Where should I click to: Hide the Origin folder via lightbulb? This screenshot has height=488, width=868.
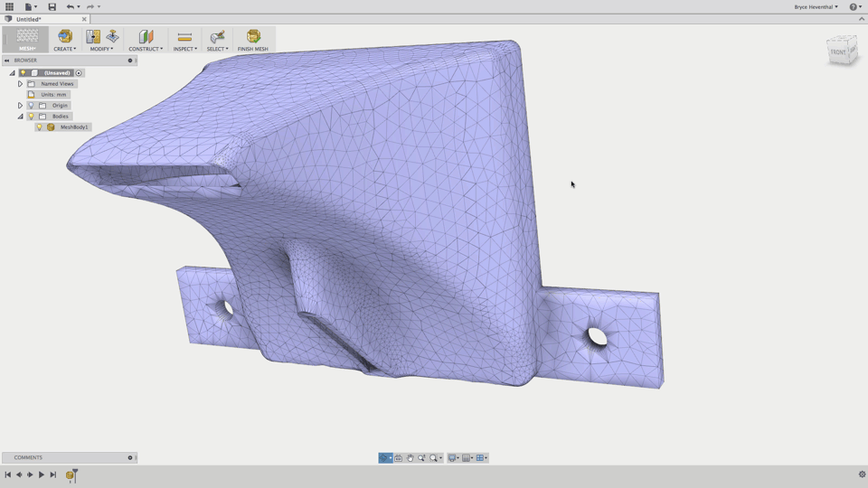coord(31,106)
